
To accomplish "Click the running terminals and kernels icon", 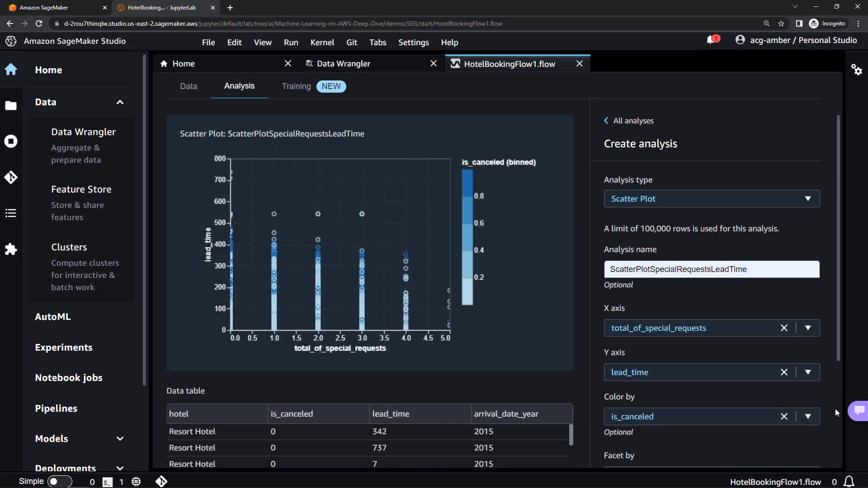I will [11, 141].
